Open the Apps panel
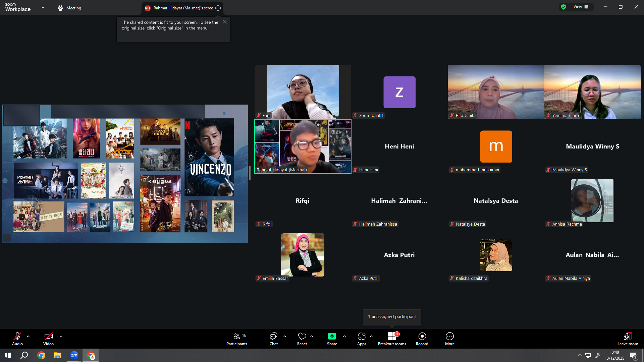 click(362, 339)
